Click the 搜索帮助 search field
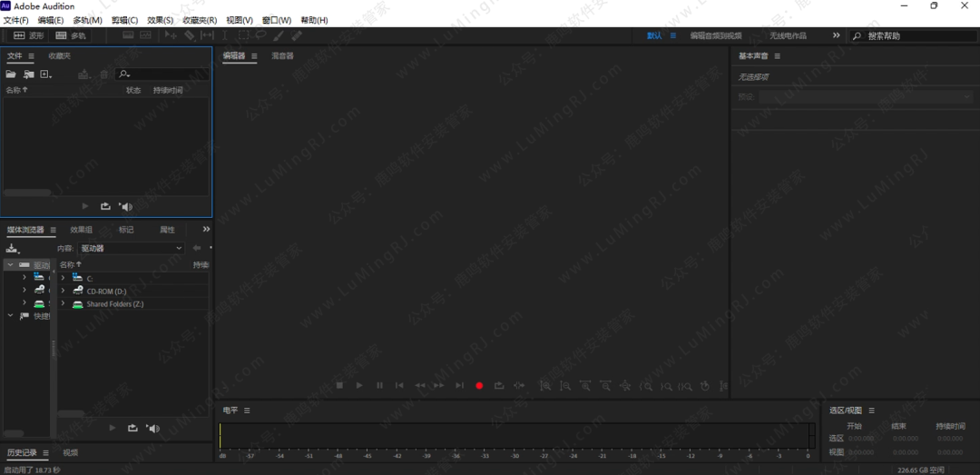This screenshot has height=475, width=980. click(916, 35)
